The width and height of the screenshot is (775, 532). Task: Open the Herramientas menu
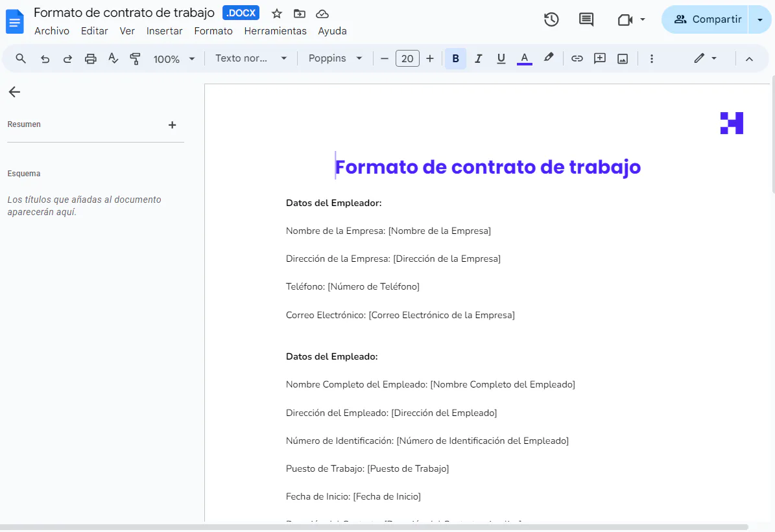click(x=275, y=30)
